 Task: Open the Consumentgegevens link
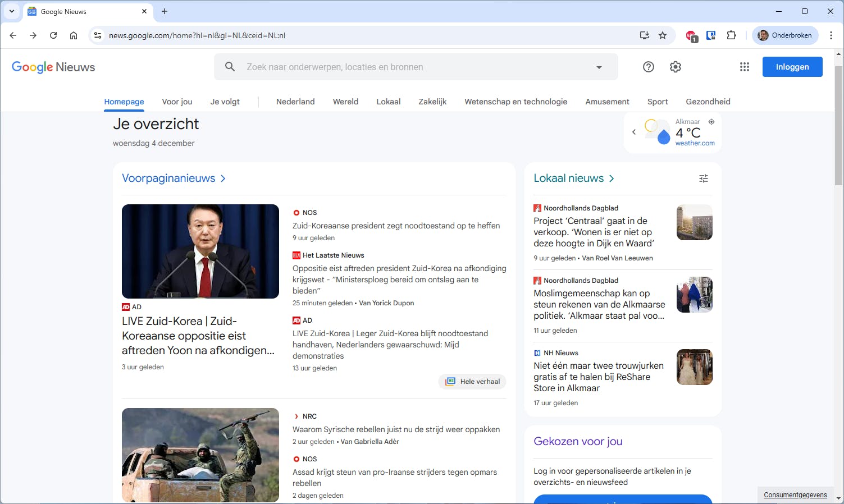coord(795,494)
